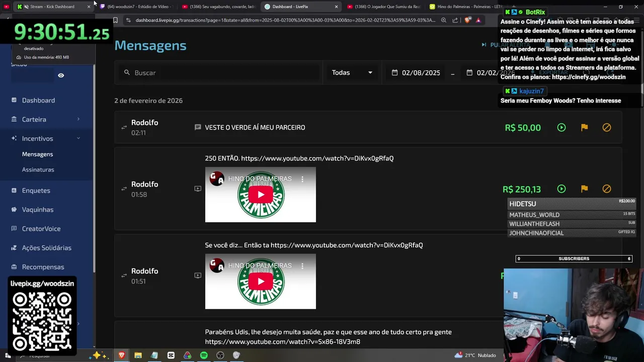Open start date 02/08/2025 picker

coord(417,73)
